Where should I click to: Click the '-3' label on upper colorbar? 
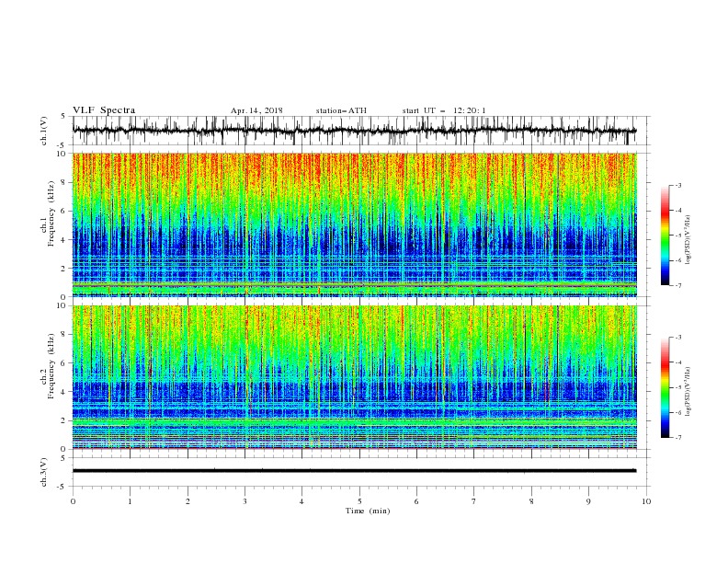(x=677, y=185)
